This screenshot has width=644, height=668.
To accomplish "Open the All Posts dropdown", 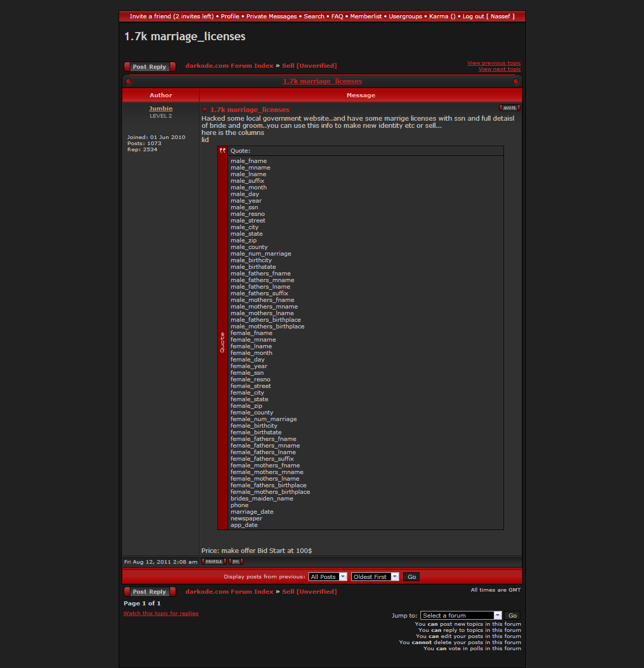I will (327, 577).
